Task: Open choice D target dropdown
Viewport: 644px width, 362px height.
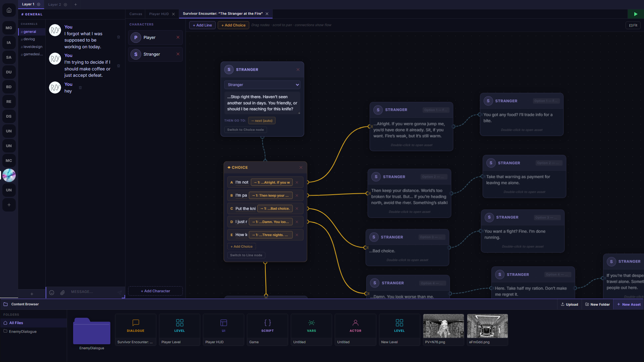Action: tap(271, 222)
